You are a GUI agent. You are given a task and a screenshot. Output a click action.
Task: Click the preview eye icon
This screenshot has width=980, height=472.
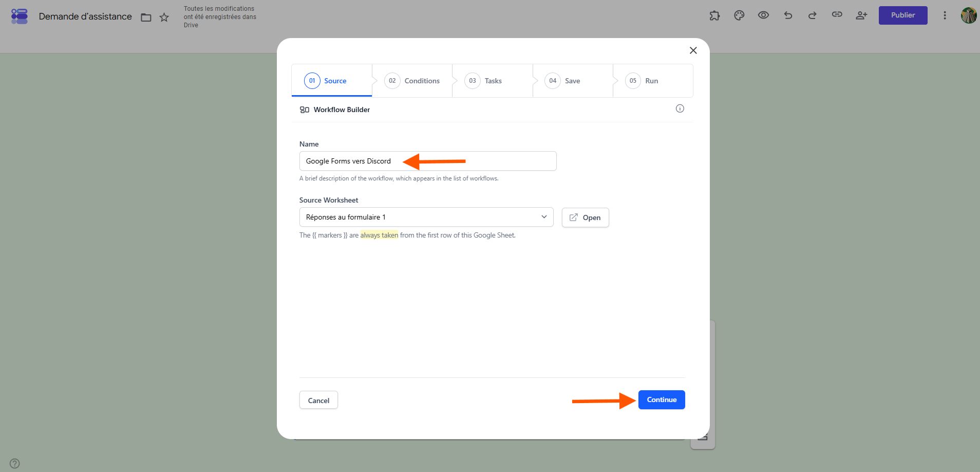[x=763, y=15]
